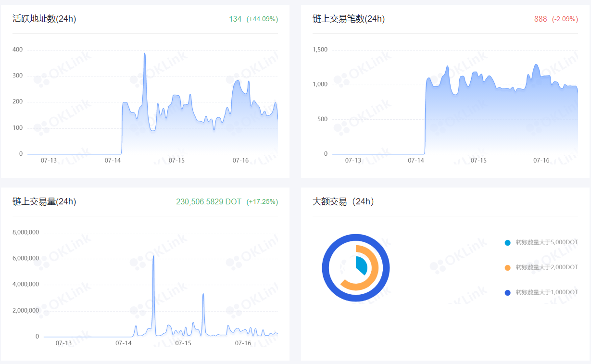
Task: Click the 07-15 date label under the 链上交易笔数 chart
Action: [x=478, y=160]
